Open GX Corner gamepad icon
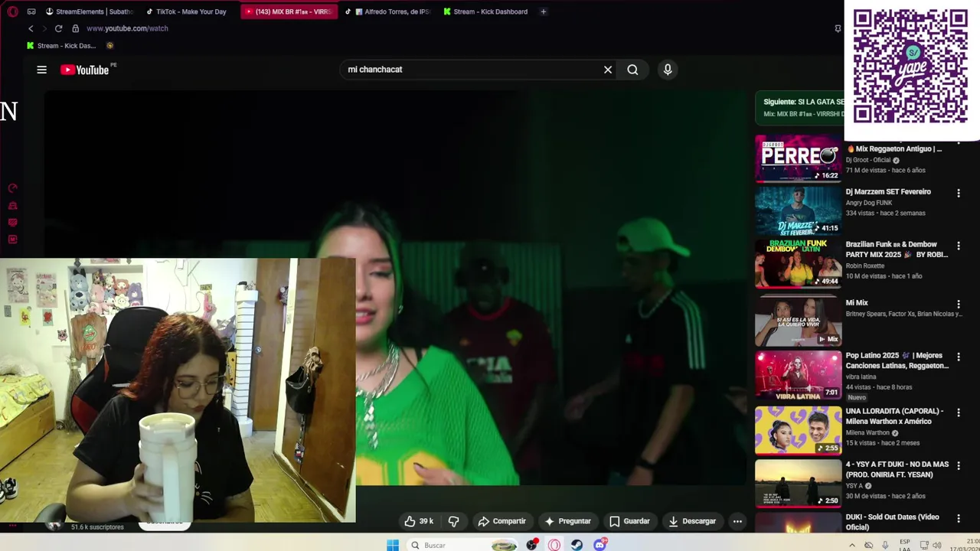980x551 pixels. [x=31, y=11]
